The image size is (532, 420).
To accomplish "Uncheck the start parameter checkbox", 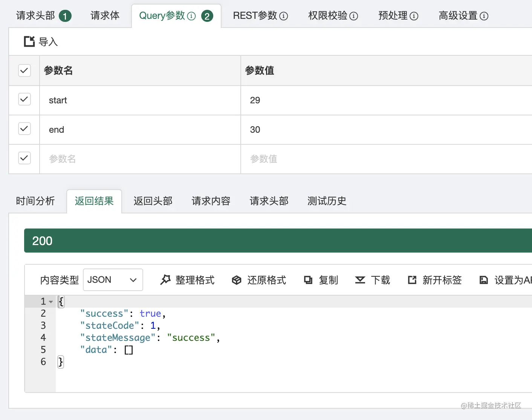I will point(24,100).
